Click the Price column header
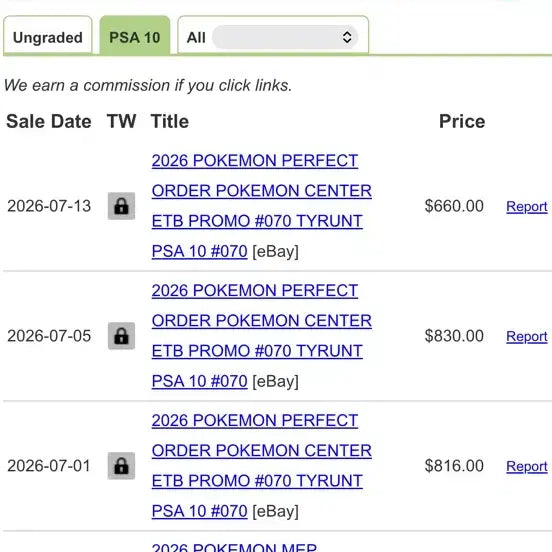Image resolution: width=552 pixels, height=552 pixels. (462, 121)
